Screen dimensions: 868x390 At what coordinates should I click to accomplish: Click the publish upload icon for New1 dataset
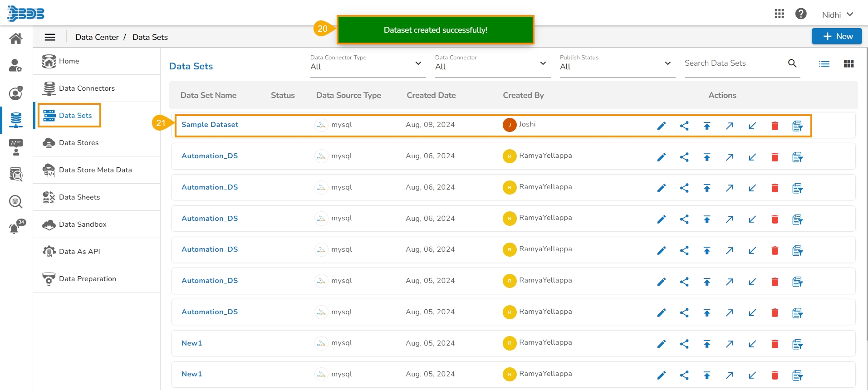pos(707,344)
